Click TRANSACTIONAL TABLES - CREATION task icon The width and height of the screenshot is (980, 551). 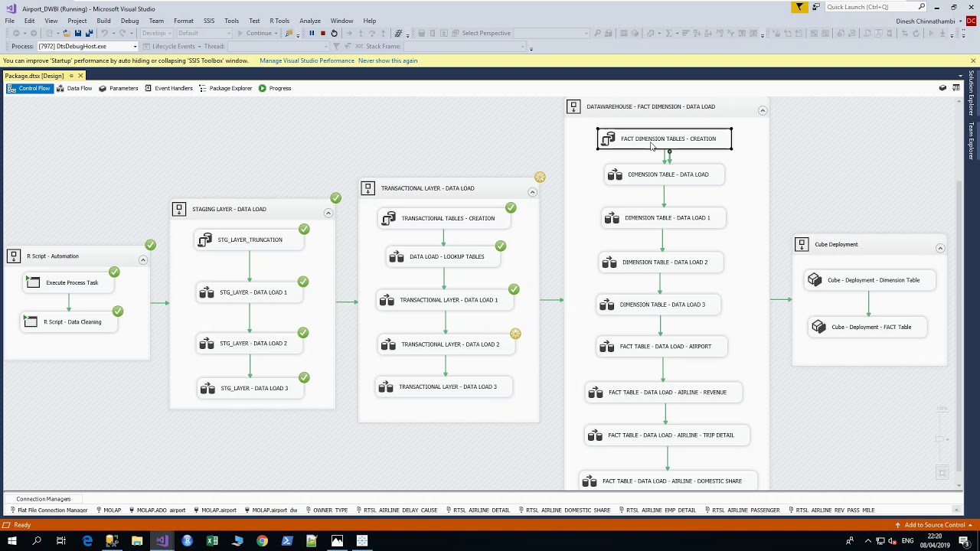pos(389,218)
